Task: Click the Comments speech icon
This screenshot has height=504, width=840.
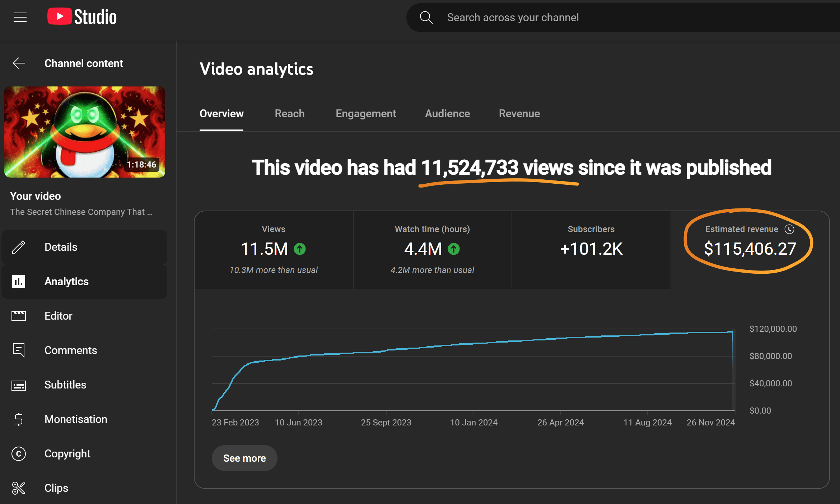Action: [19, 350]
